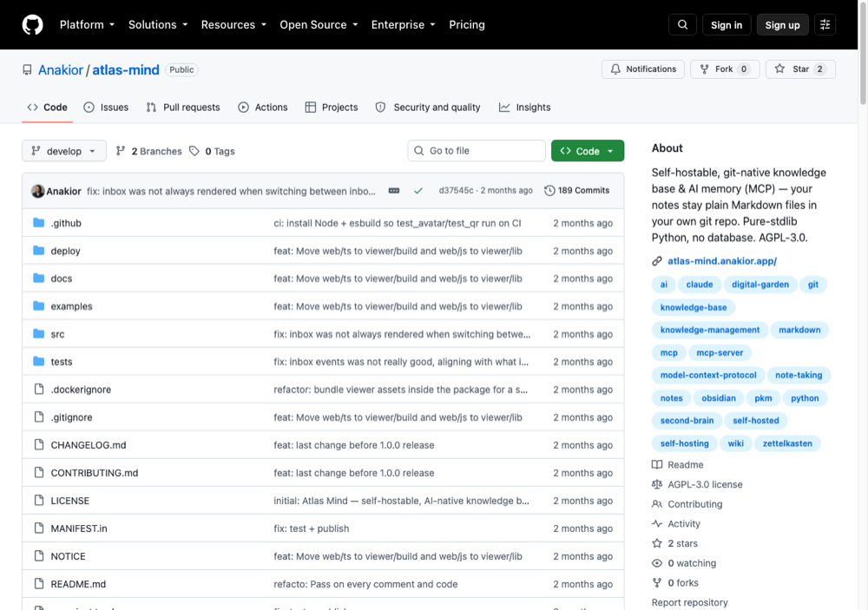Open the 2 Branches list
This screenshot has height=610, width=868.
click(x=148, y=151)
